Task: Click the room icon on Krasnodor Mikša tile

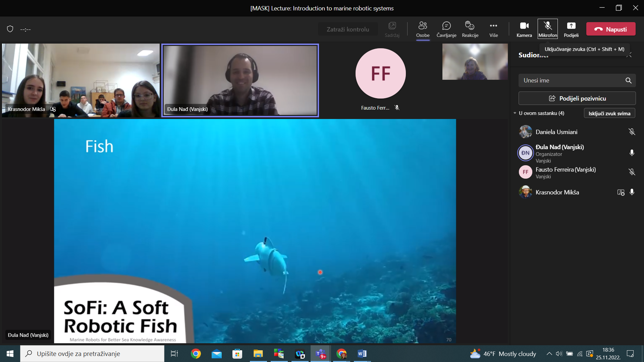Action: (53, 109)
